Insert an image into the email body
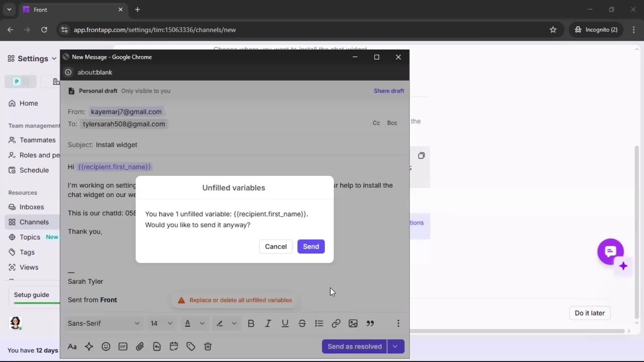 353,323
